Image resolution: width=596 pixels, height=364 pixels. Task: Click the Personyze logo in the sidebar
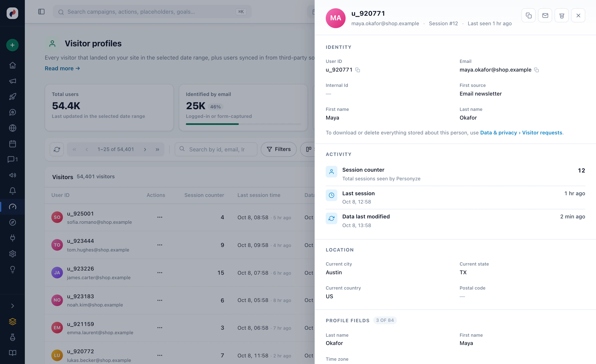point(12,13)
